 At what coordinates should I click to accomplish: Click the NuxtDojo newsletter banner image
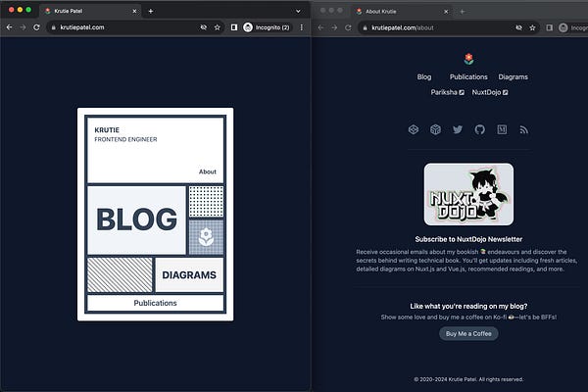click(468, 194)
